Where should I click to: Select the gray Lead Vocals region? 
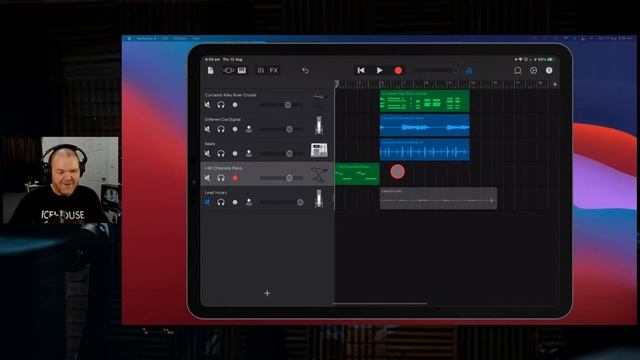(438, 198)
